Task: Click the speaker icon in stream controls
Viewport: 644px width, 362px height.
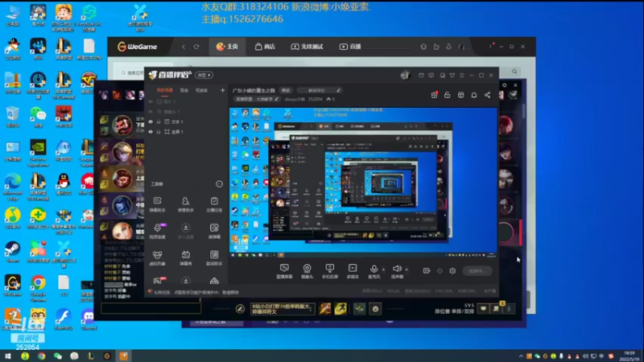Action: 397,269
